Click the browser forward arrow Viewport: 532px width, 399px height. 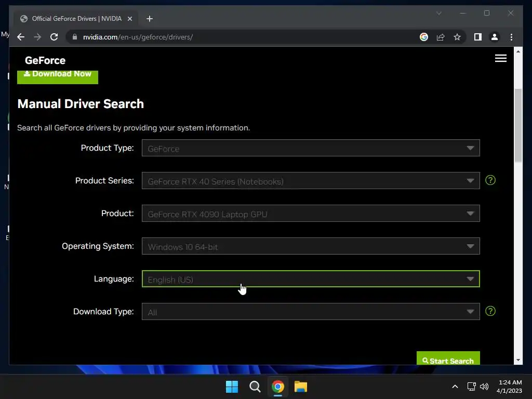(37, 37)
